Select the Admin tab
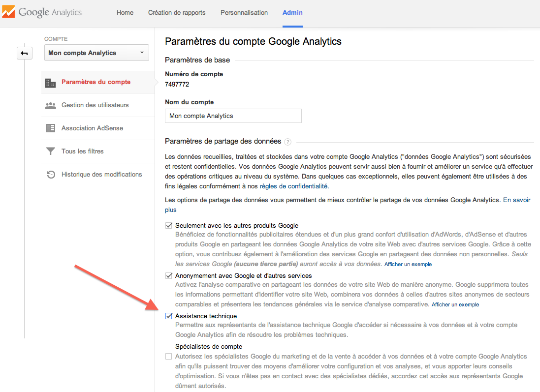Image resolution: width=540 pixels, height=392 pixels. point(292,13)
